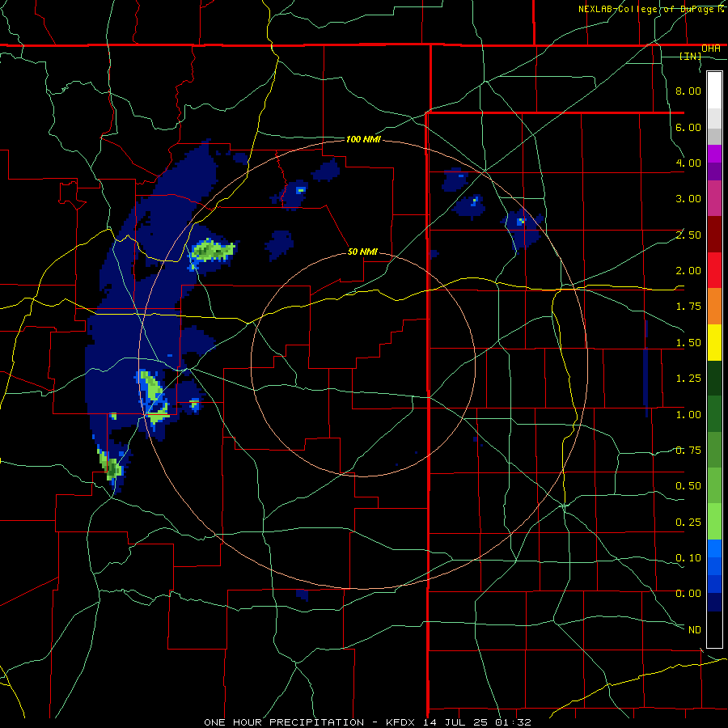The image size is (728, 728).
Task: Click the 100 NMI range ring label
Action: tap(363, 139)
